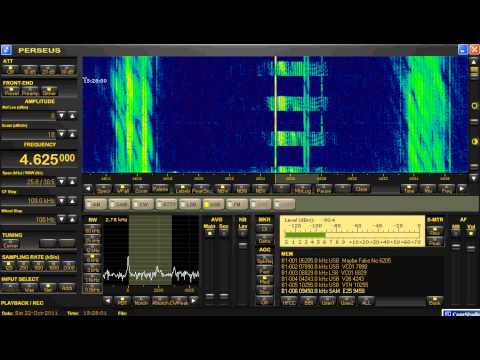Select the -20 dB attenuator button
This screenshot has width=480, height=360.
click(x=48, y=70)
